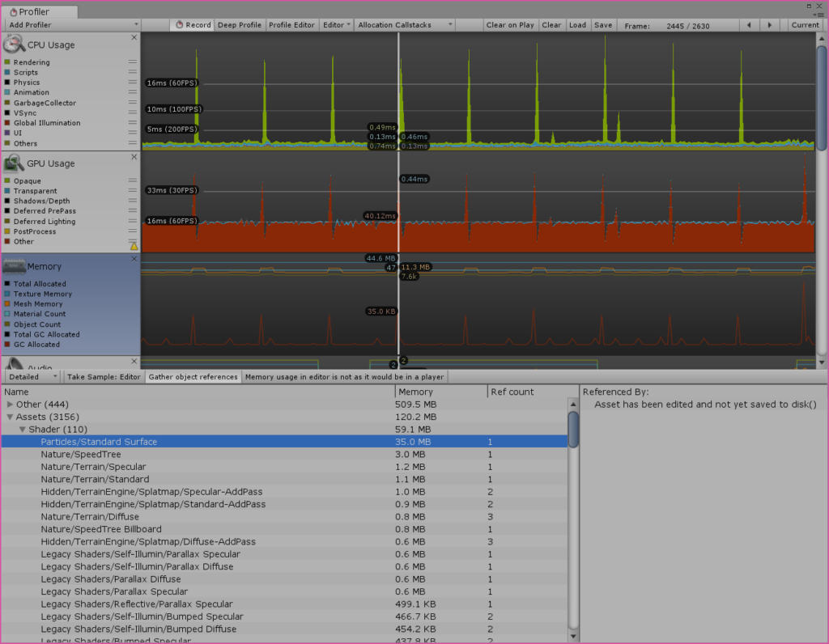Select the Nature/SpeedTree shader row
This screenshot has height=644, width=829.
click(81, 455)
